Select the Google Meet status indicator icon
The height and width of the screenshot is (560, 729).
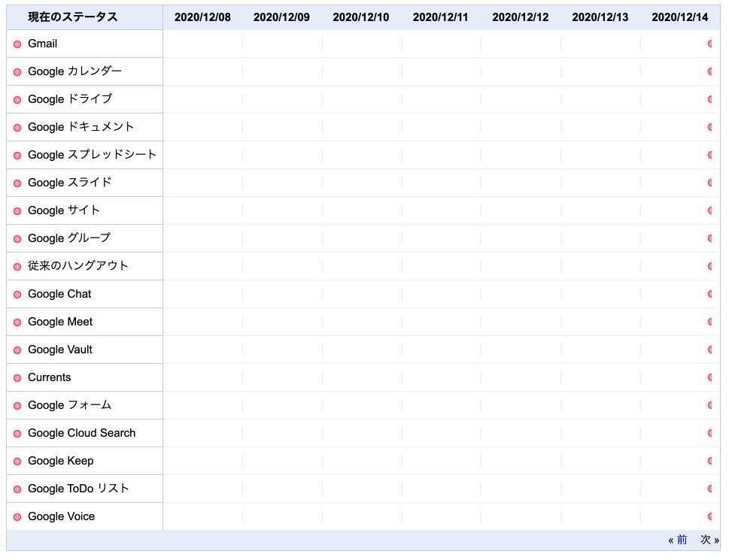click(x=17, y=322)
